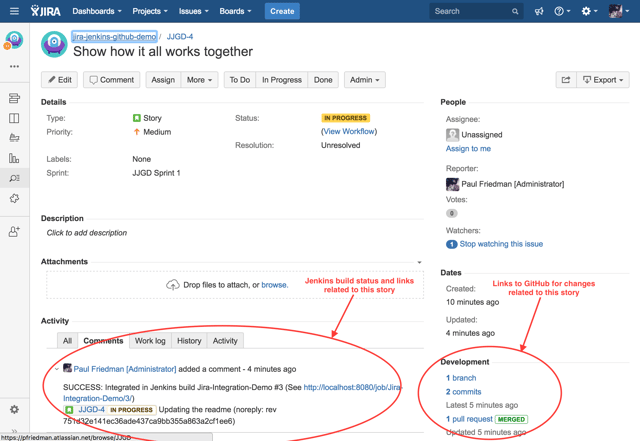Click Stop watching this issue link
Screen dimensions: 640x441
coord(501,244)
